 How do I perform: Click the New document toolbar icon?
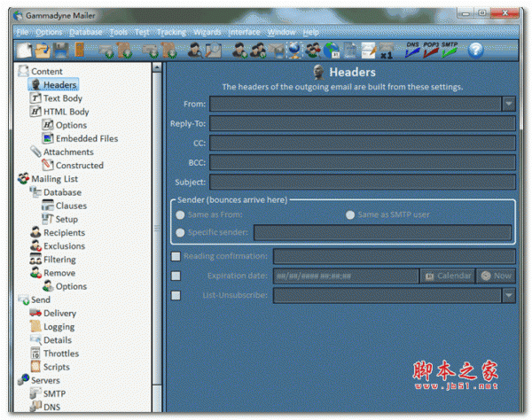coord(25,51)
